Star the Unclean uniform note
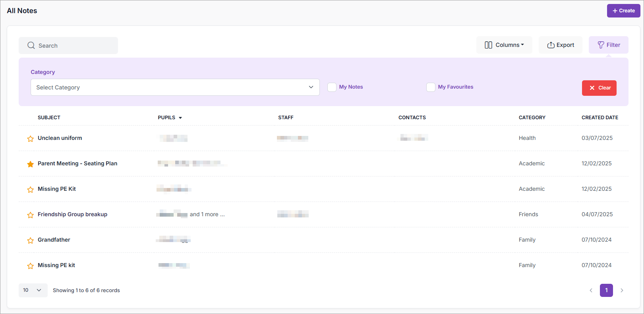The height and width of the screenshot is (314, 644). click(30, 139)
